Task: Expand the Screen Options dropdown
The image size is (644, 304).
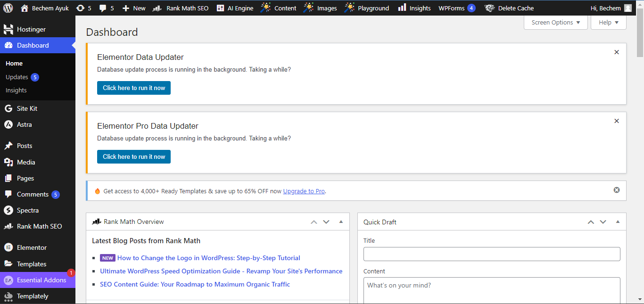Action: [556, 22]
